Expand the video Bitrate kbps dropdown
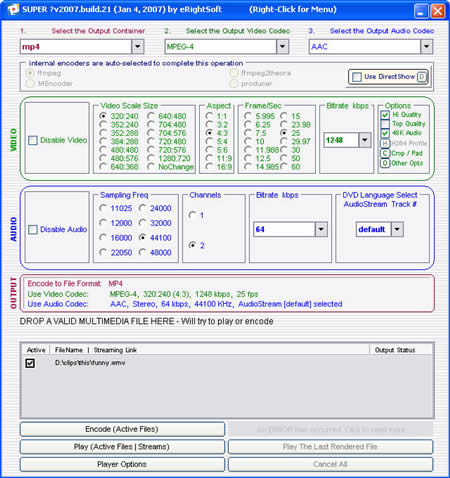The image size is (450, 478). point(365,140)
